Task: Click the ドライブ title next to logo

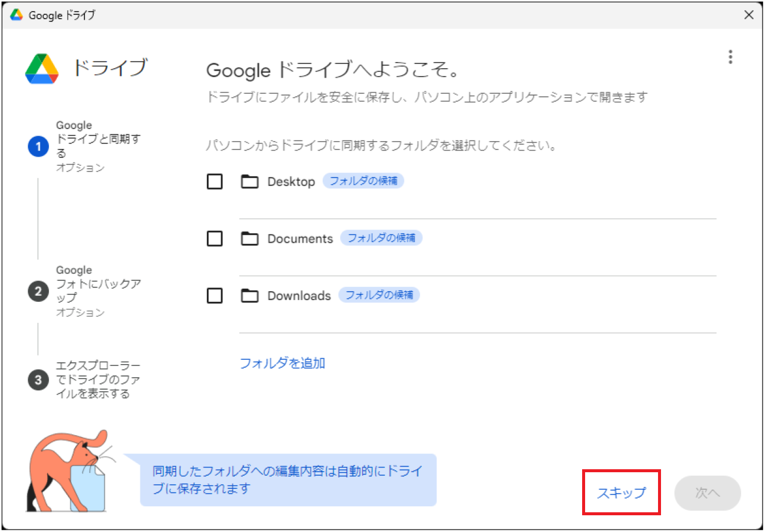Action: coord(109,68)
